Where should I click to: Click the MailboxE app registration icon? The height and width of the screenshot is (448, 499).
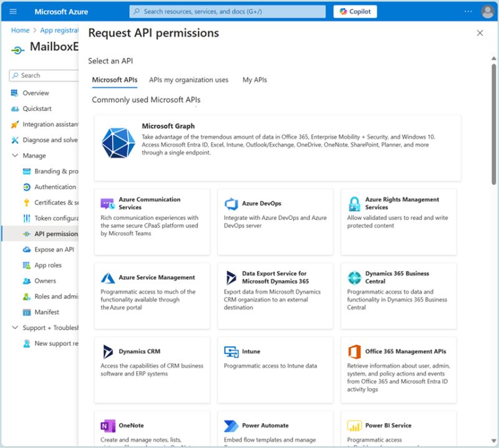18,50
